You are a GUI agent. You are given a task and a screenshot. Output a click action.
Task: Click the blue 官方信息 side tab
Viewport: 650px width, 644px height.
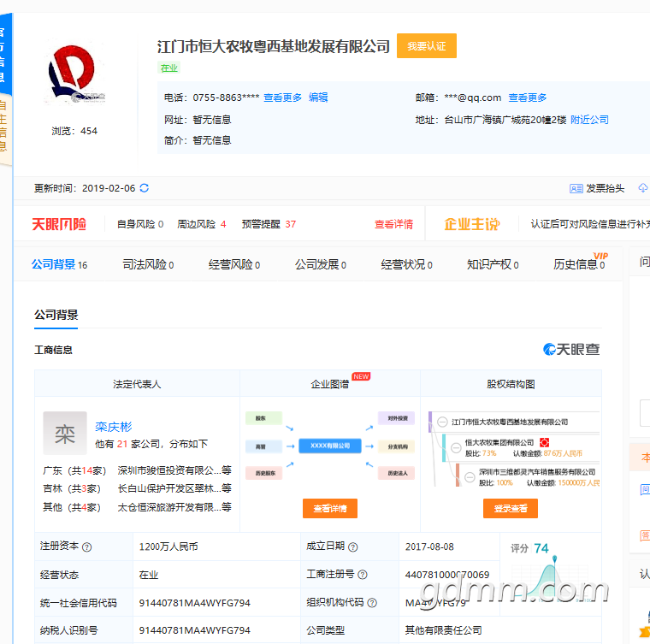coord(6,55)
